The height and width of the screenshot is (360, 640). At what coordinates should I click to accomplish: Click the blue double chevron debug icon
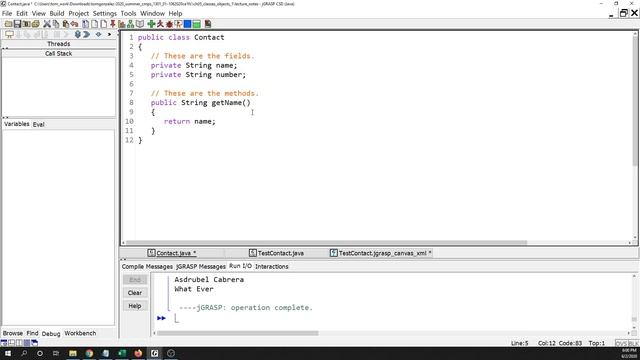[86, 35]
